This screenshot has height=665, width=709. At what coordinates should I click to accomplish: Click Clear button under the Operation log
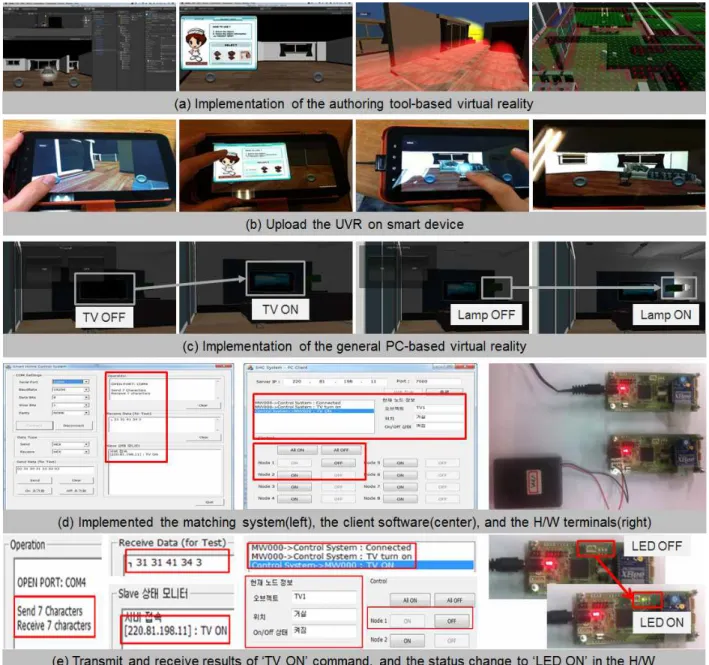tap(203, 406)
